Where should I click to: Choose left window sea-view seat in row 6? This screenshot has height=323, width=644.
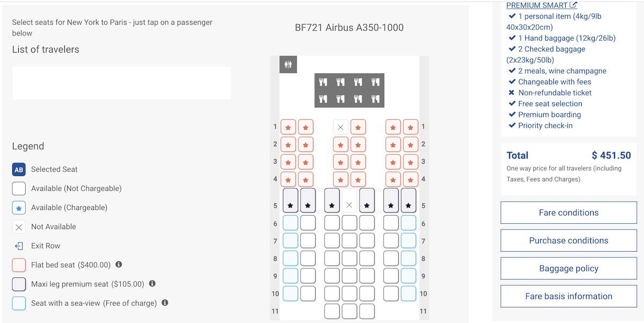click(x=290, y=223)
